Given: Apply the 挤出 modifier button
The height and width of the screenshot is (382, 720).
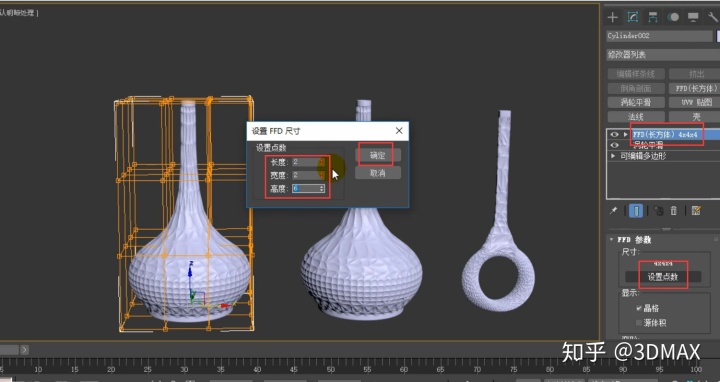Looking at the screenshot, I should tap(695, 74).
